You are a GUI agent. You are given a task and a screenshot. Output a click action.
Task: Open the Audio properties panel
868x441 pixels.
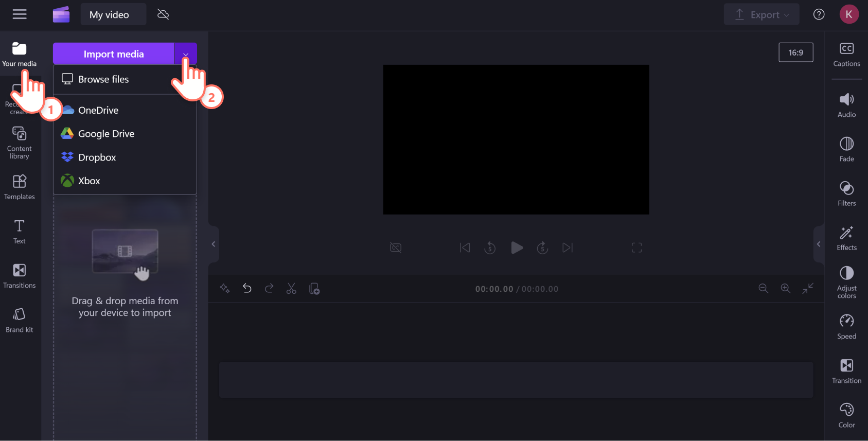(846, 105)
